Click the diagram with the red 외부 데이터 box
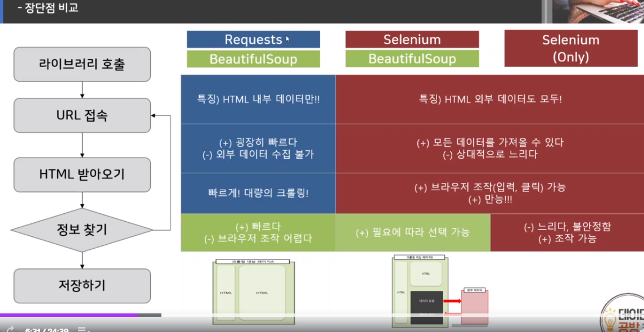The image size is (644, 332). pyautogui.click(x=440, y=291)
